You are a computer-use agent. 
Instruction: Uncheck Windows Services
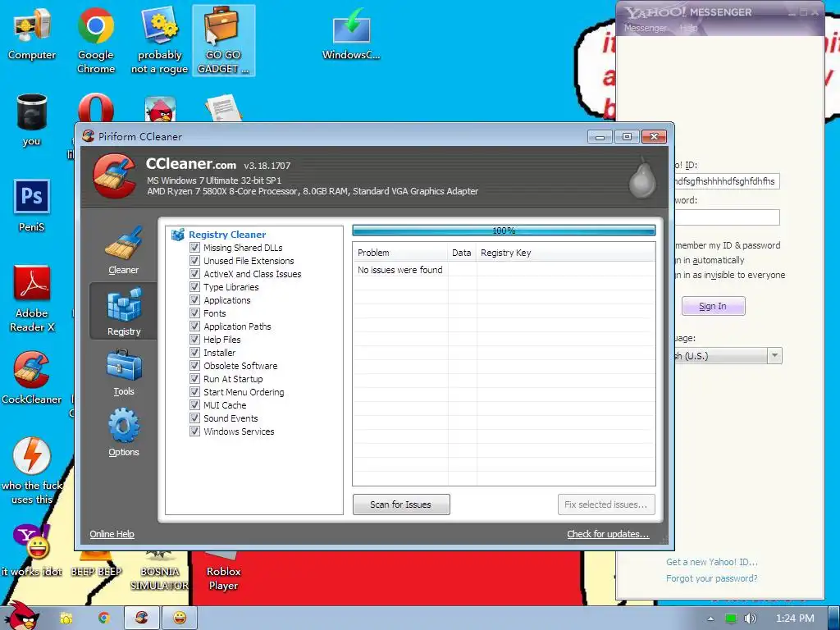[195, 431]
